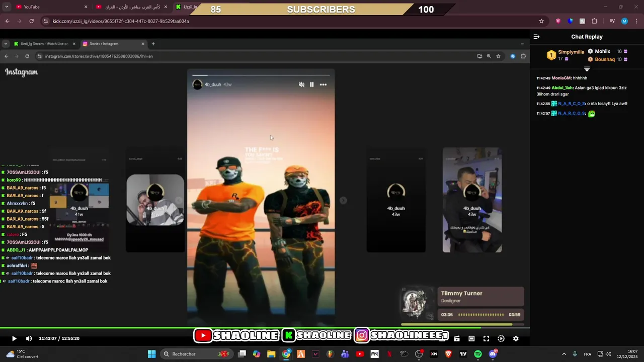Open the YouTube app taskbar icon

pos(360,354)
